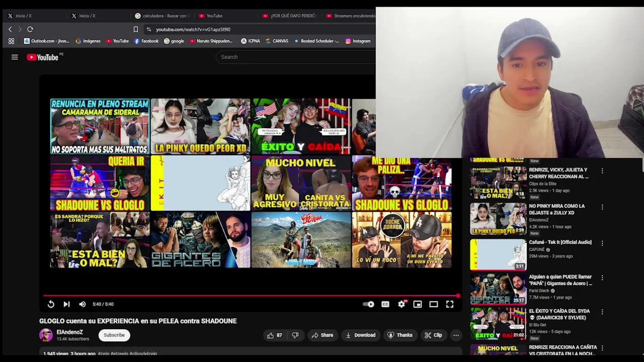Click the video progress bar
Viewport: 644px width, 362px height.
[251, 296]
